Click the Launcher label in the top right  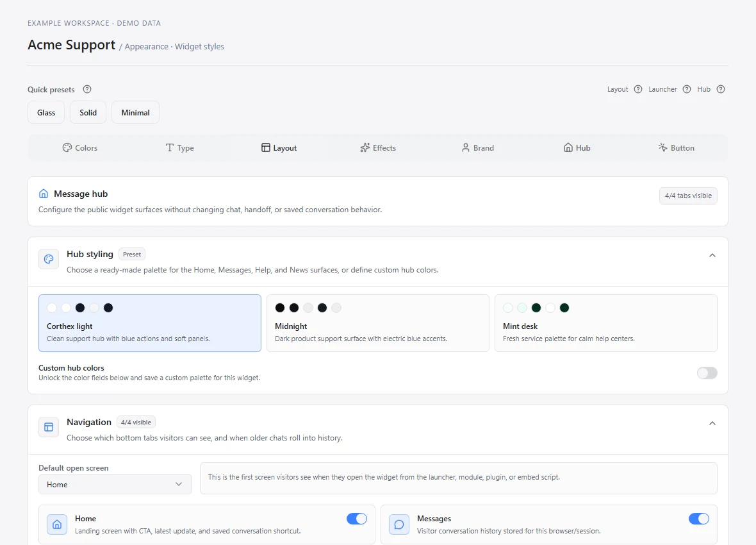(x=662, y=89)
